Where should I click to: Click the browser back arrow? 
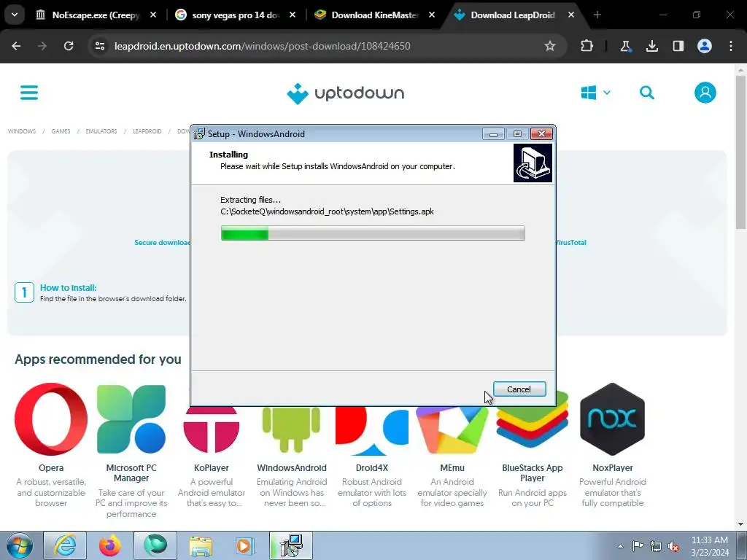[x=16, y=46]
